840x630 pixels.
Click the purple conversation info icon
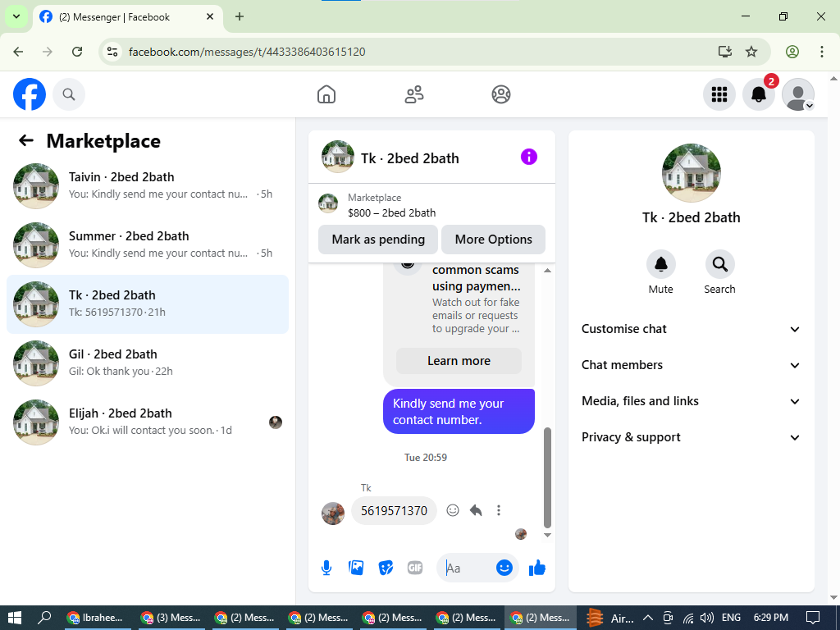529,157
